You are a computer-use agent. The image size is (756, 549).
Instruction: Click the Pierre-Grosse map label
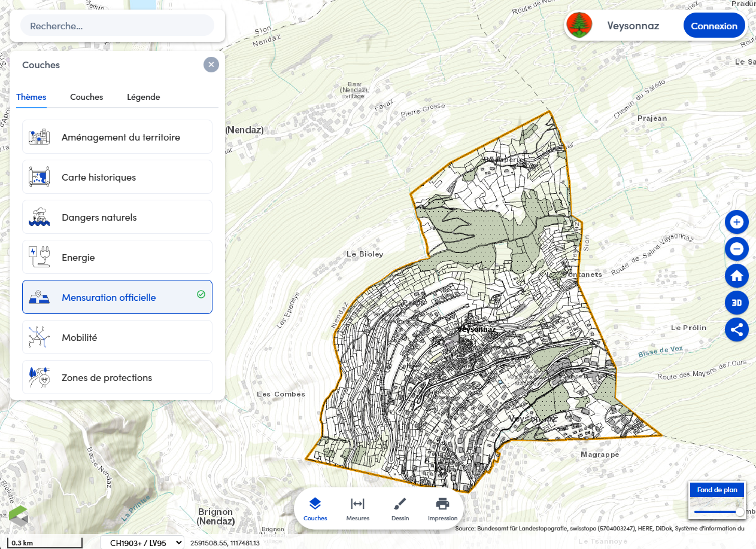click(x=423, y=109)
